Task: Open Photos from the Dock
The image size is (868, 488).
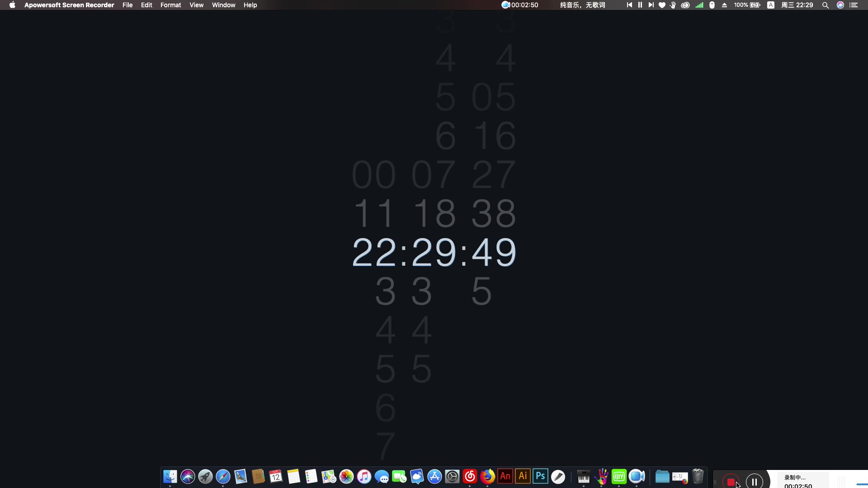Action: pos(346,476)
